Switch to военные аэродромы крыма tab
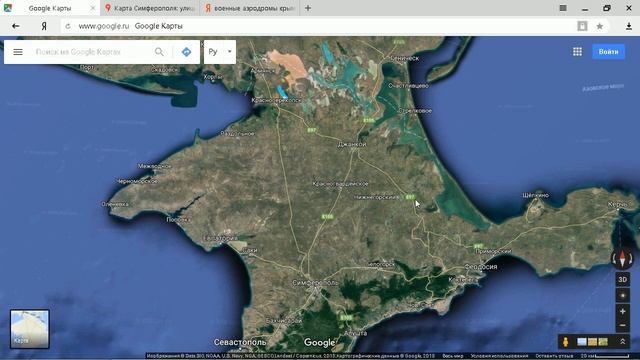Viewport: 640px width, 360px height. coord(249,8)
